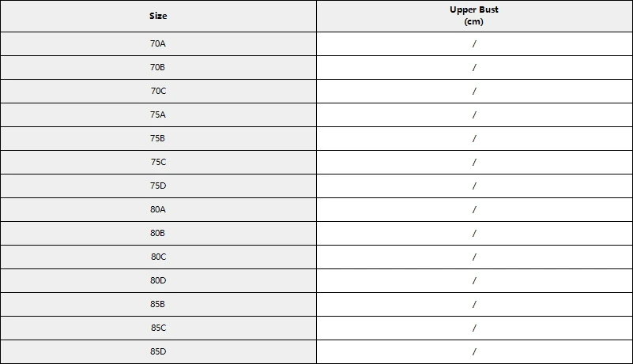Click the Upper Bust (cm) header
The image size is (633, 364).
(474, 16)
